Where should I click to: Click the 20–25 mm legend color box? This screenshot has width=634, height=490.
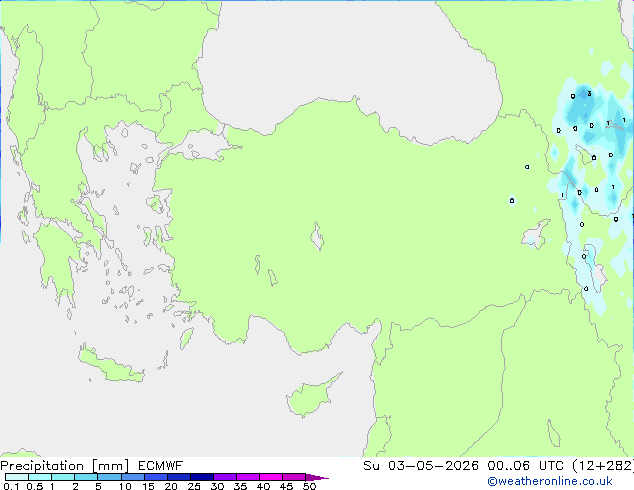179,477
